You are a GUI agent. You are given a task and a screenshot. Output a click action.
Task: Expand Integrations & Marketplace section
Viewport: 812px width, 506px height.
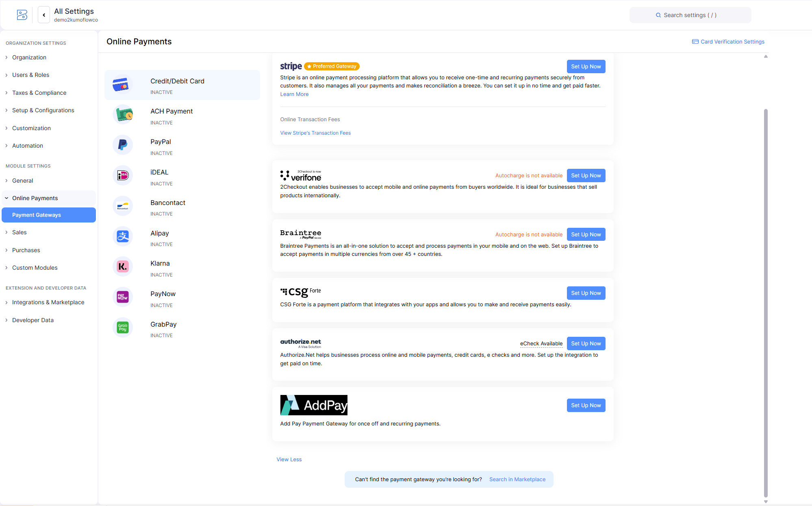coord(48,302)
